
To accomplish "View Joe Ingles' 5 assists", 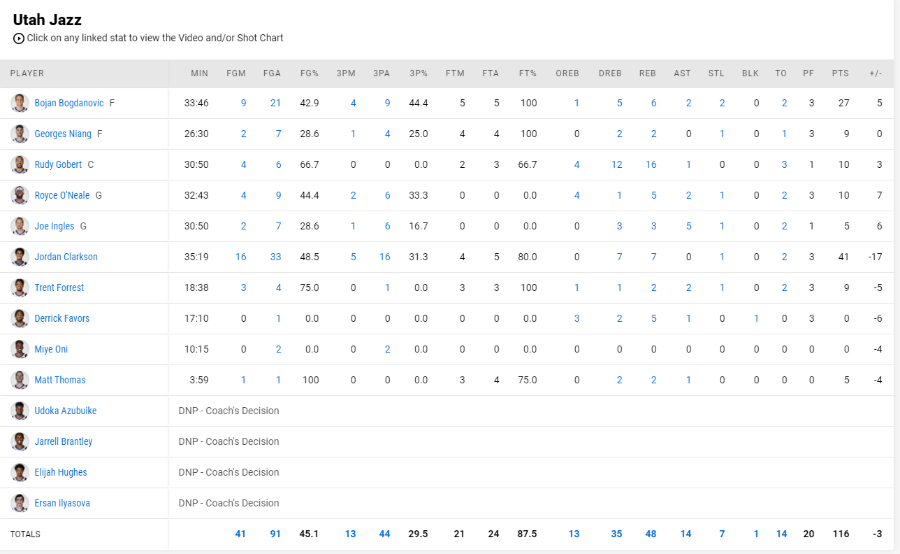I will (x=689, y=226).
